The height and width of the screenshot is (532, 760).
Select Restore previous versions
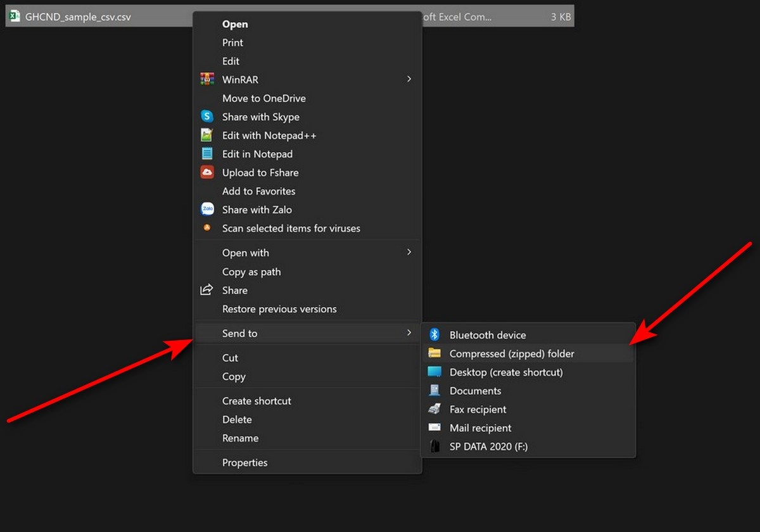coord(279,309)
